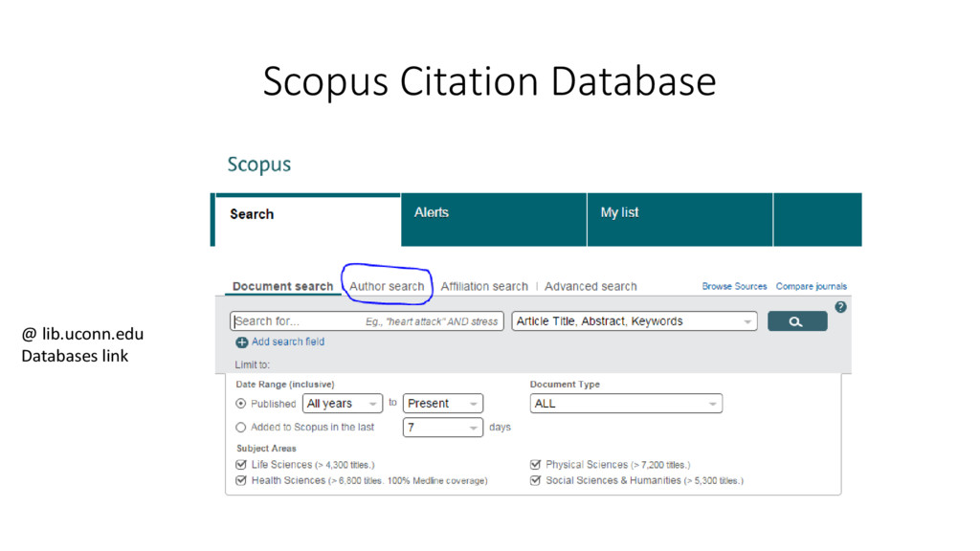Toggle the Life Sciences checkbox
Screen dimensions: 980x551
[x=240, y=465]
